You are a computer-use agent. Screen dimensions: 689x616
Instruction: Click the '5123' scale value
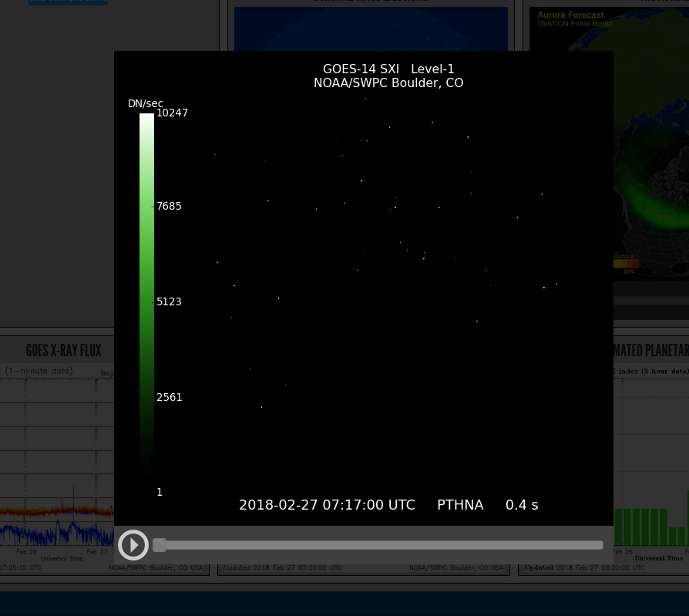click(x=170, y=301)
